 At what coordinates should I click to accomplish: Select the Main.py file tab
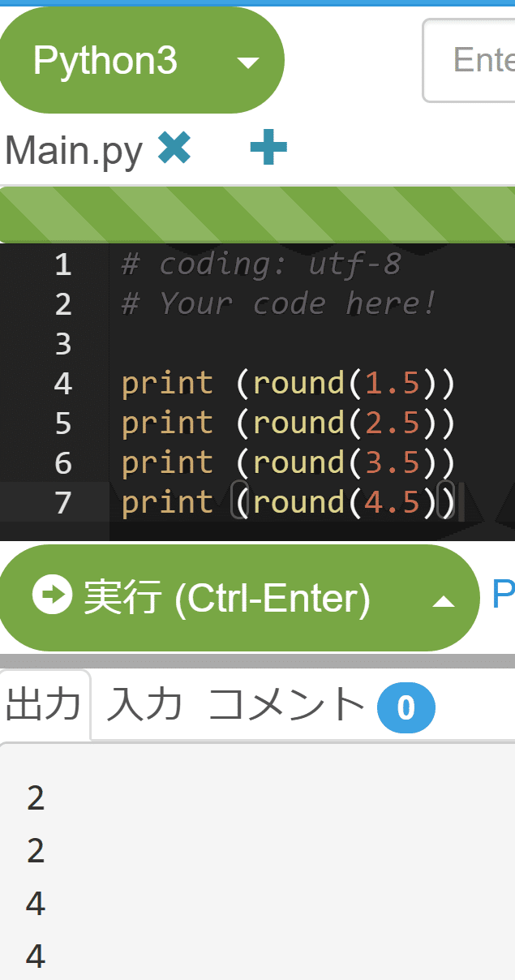click(x=74, y=150)
